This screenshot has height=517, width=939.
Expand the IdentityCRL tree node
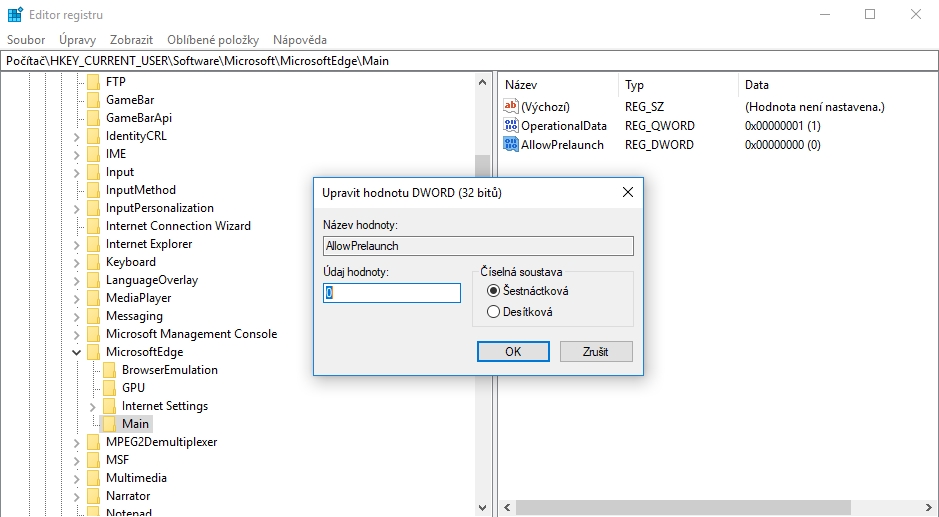(77, 137)
